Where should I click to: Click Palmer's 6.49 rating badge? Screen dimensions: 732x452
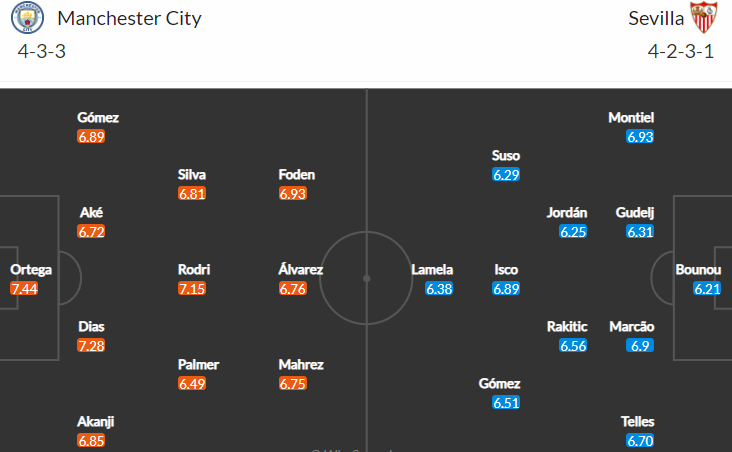point(192,383)
